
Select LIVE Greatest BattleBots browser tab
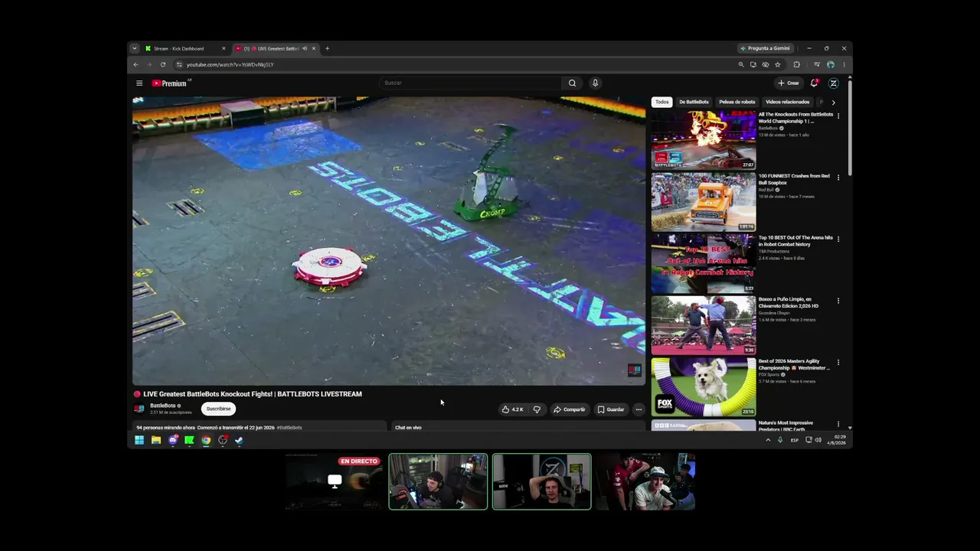pos(276,48)
